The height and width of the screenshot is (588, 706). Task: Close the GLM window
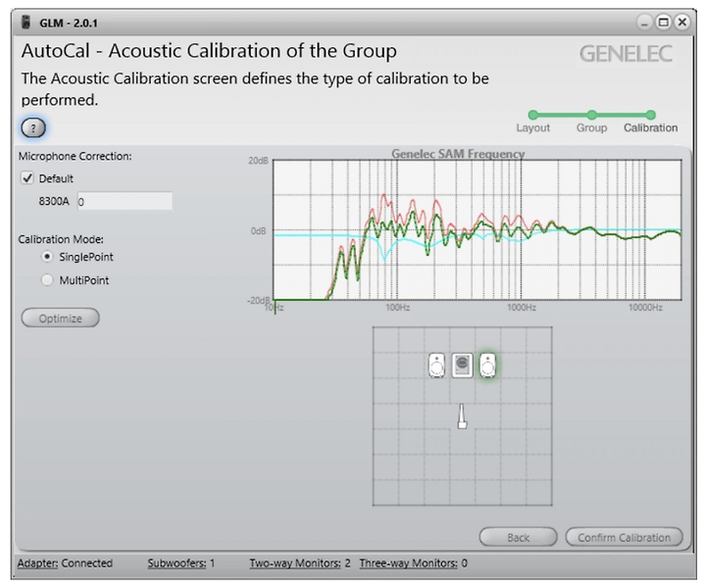pos(682,22)
